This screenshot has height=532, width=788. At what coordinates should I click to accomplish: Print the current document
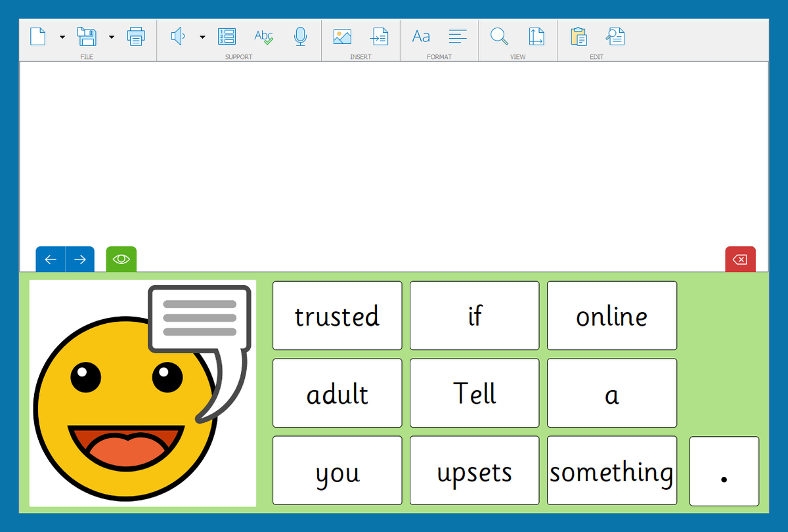click(136, 37)
